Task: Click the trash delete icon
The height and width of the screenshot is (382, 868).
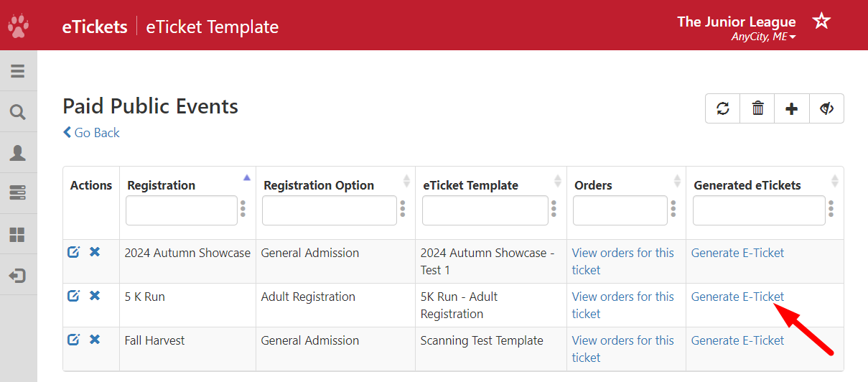Action: click(x=757, y=108)
